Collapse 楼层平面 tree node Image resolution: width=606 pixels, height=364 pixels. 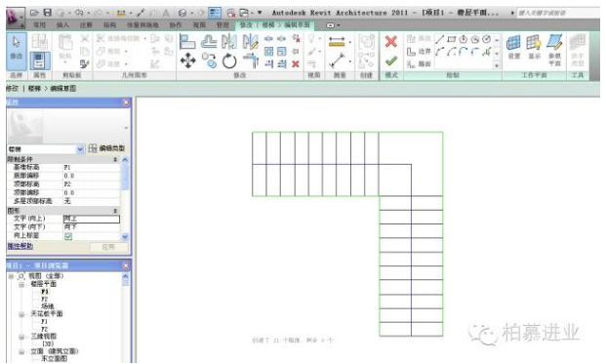pyautogui.click(x=21, y=284)
